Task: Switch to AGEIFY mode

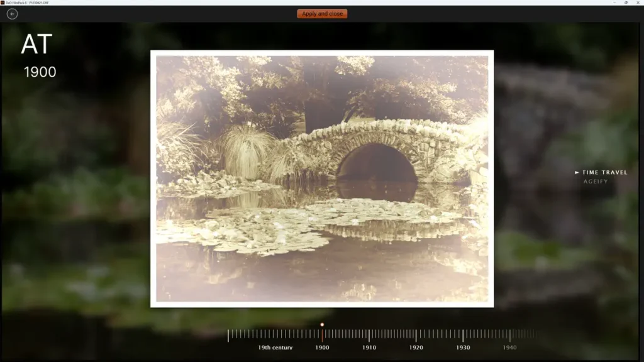Action: [x=597, y=180]
